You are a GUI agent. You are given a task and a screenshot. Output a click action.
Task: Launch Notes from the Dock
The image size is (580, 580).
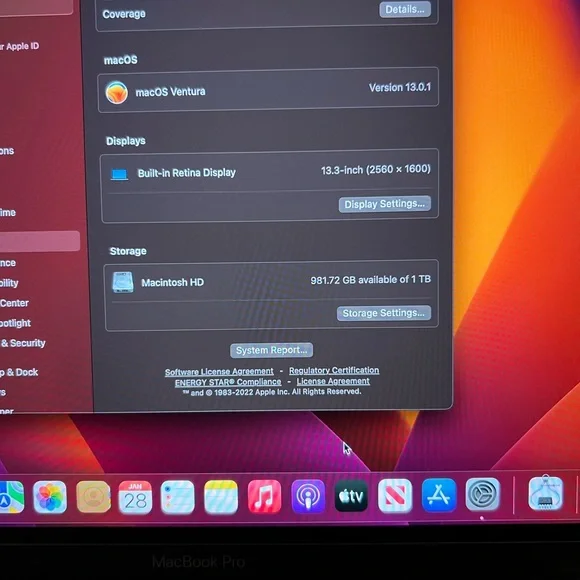[221, 497]
